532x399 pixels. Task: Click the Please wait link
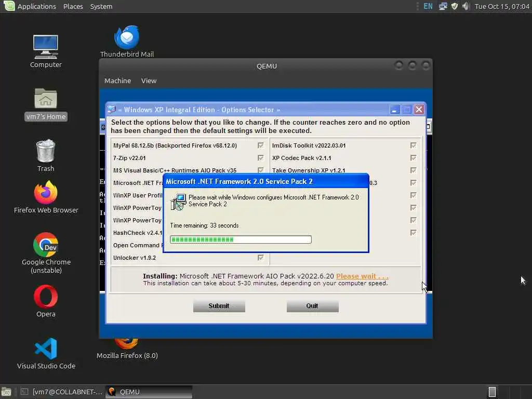tap(362, 276)
